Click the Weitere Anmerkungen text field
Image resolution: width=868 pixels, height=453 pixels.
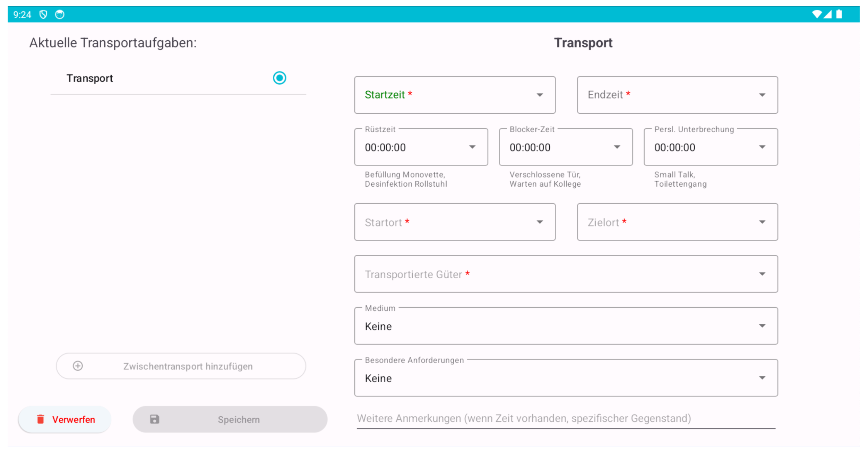point(565,419)
